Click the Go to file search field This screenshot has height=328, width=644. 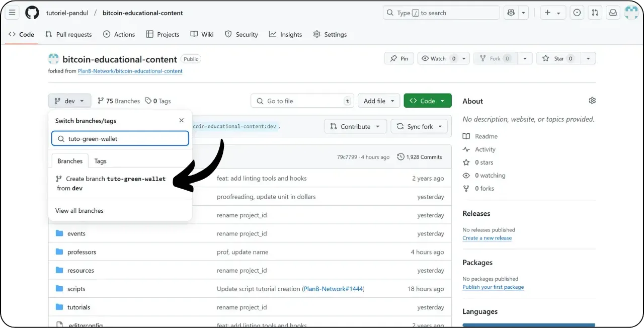302,100
